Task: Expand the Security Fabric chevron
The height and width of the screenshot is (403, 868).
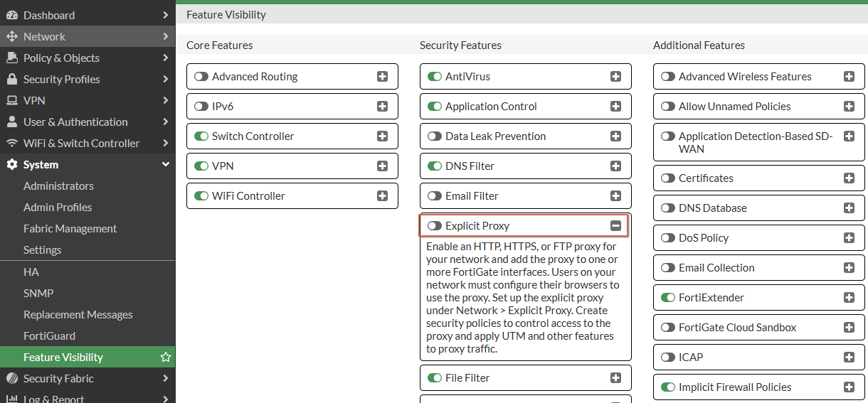Action: (x=165, y=378)
